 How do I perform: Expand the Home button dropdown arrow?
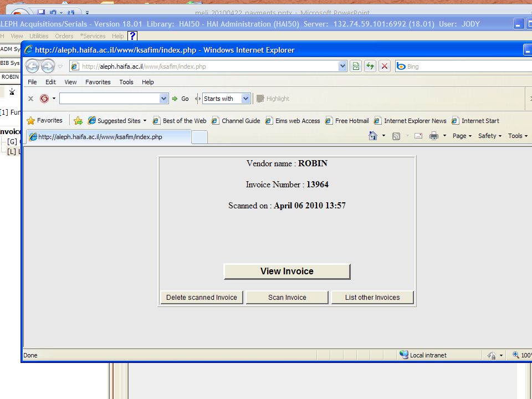pos(383,136)
